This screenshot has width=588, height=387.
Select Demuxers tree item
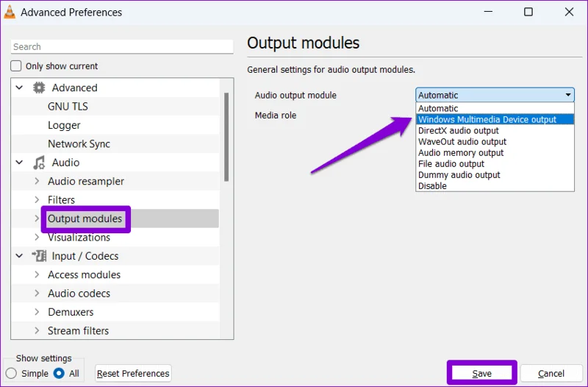click(x=71, y=312)
